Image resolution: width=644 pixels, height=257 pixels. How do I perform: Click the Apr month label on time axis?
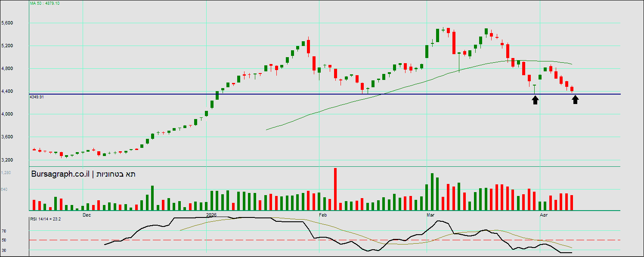tap(544, 214)
